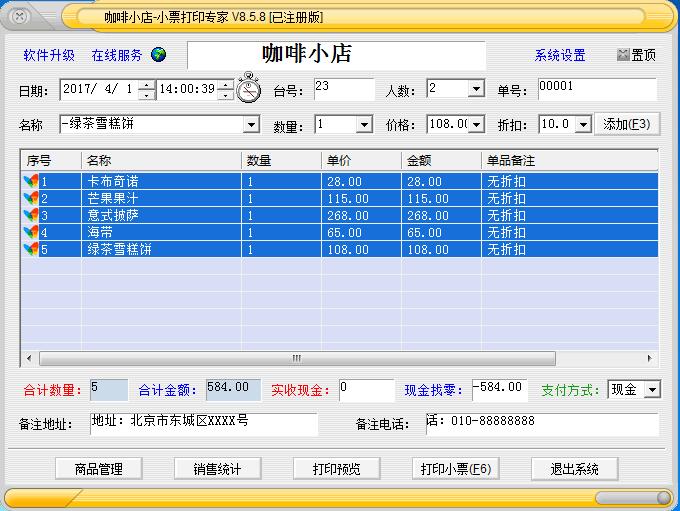
Task: Click the 名称 column header in the list
Action: point(160,160)
